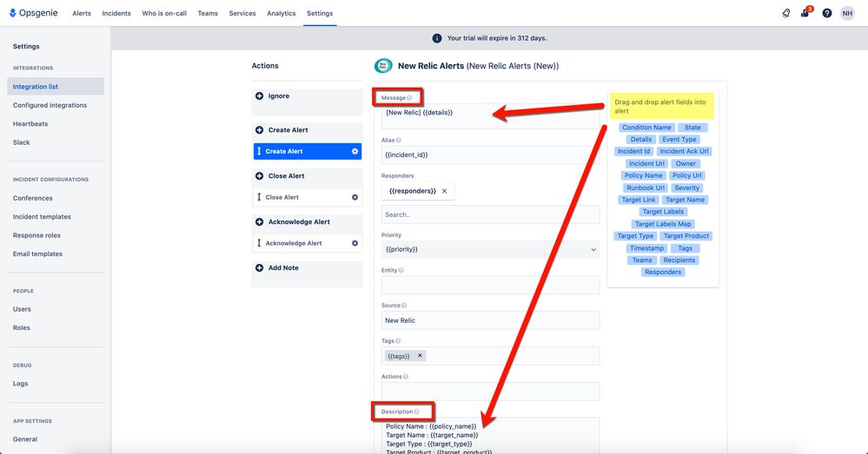The image size is (868, 454).
Task: Click the Recipients field chip
Action: 679,260
